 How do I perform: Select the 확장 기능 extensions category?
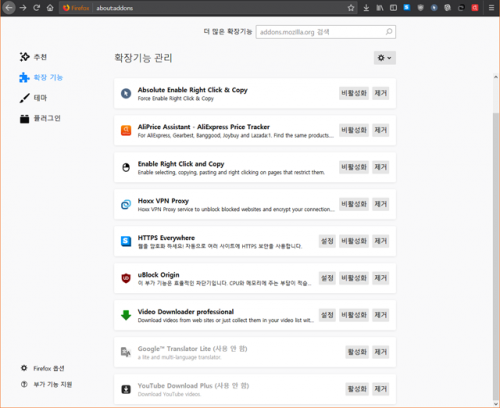click(x=41, y=77)
